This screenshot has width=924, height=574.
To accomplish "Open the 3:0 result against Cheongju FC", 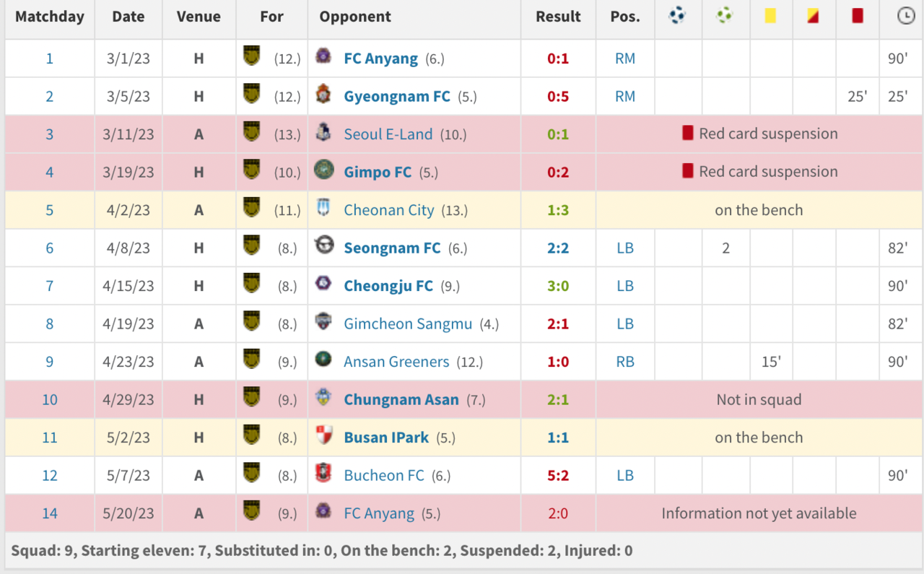I will [558, 286].
